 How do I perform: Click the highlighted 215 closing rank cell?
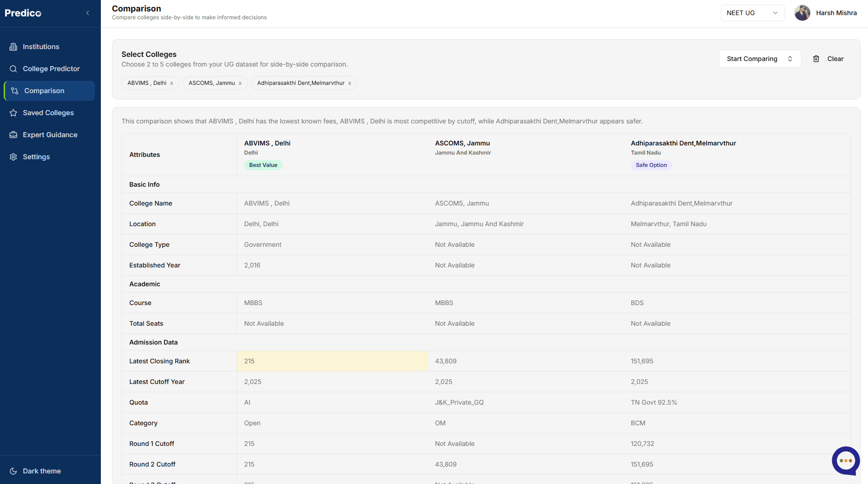pos(332,361)
